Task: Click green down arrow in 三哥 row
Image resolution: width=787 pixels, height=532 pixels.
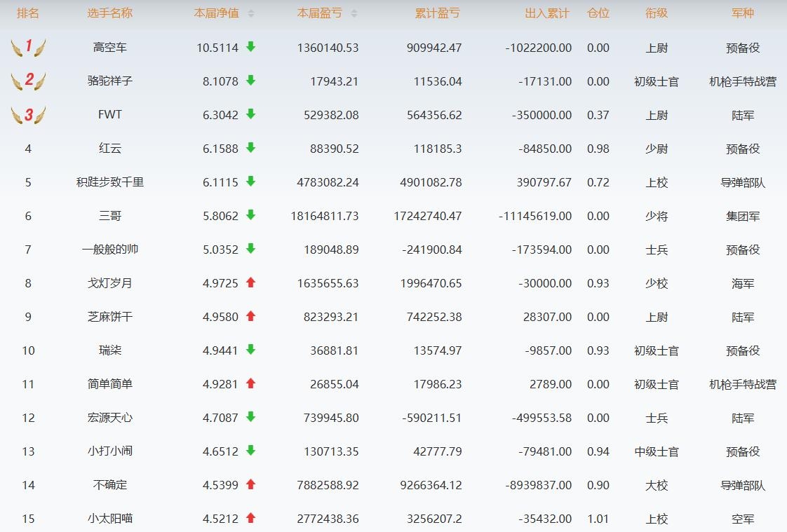Action: tap(250, 215)
